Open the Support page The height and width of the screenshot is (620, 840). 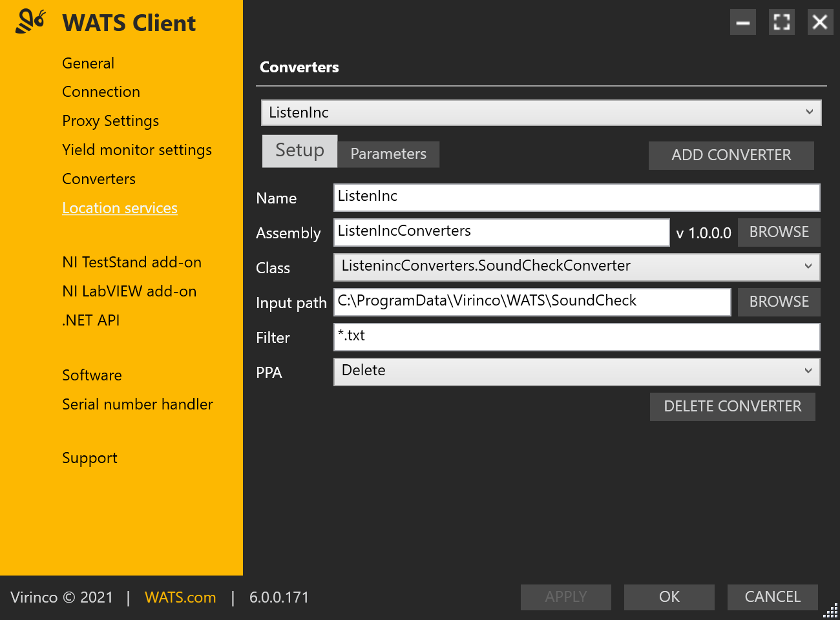click(x=90, y=458)
